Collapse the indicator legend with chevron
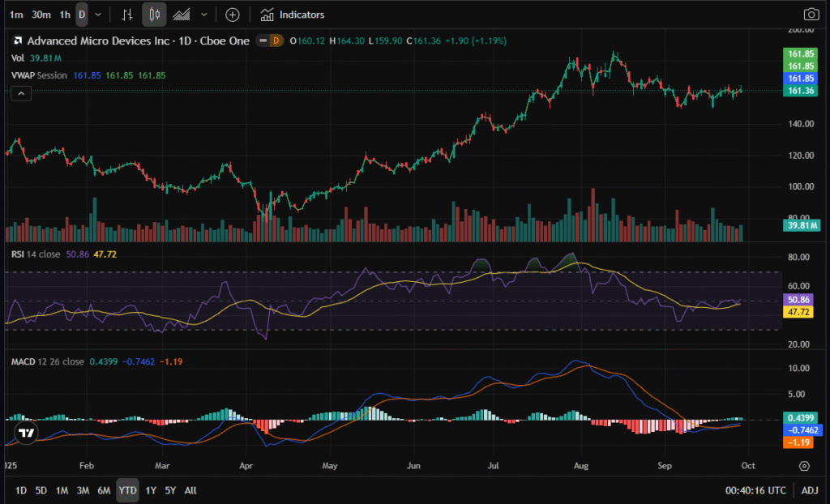830x504 pixels. coord(21,93)
